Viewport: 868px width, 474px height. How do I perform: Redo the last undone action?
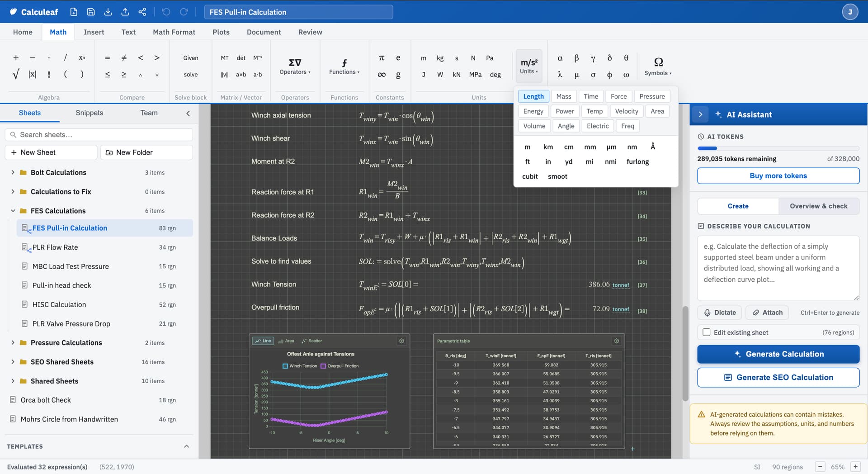(x=184, y=12)
